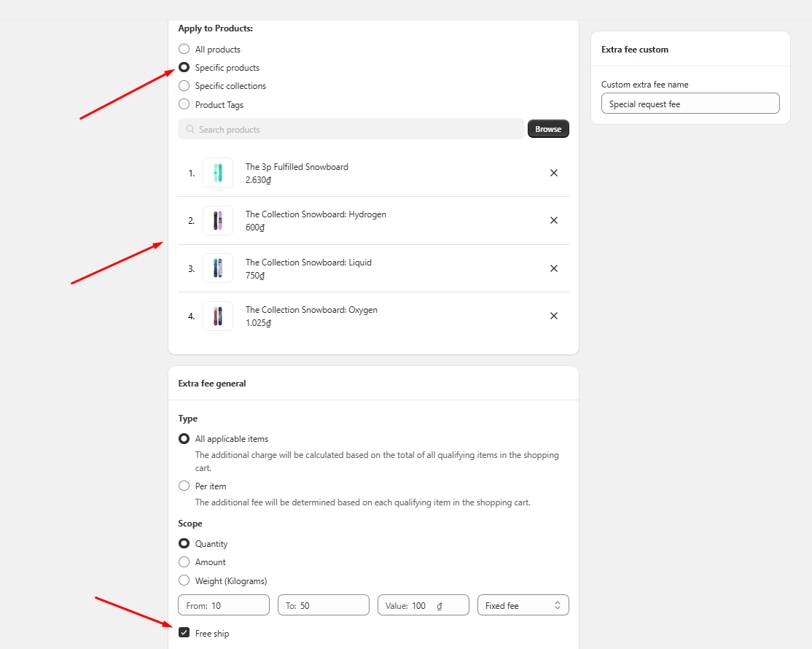Click the fee Value input field
Image resolution: width=812 pixels, height=649 pixels.
pyautogui.click(x=421, y=605)
